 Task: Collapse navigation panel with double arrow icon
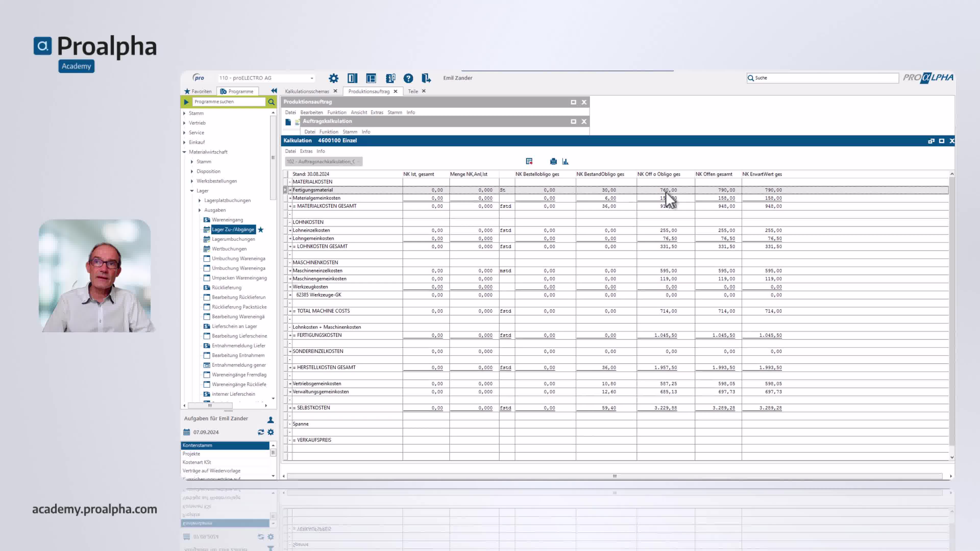click(274, 91)
